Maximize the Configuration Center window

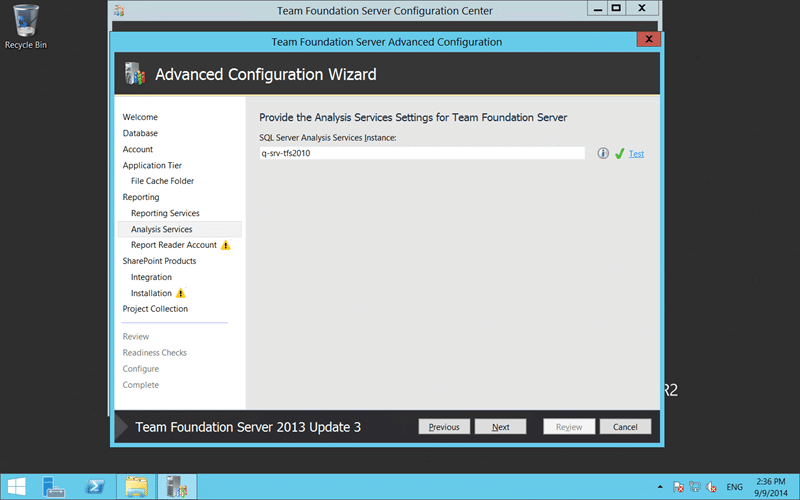pyautogui.click(x=616, y=8)
